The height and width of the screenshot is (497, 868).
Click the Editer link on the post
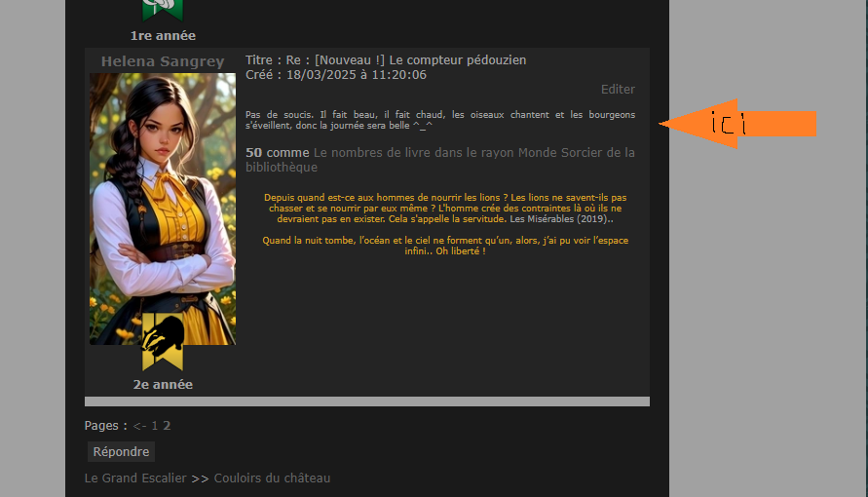(618, 89)
